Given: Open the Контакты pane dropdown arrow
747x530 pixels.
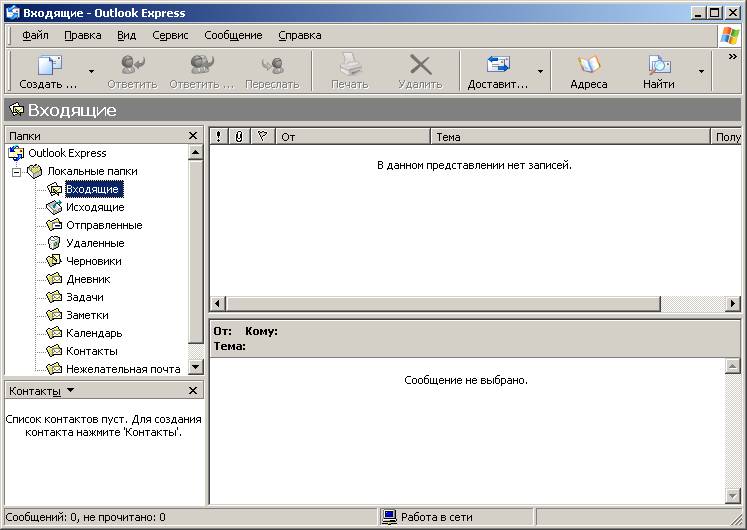Looking at the screenshot, I should (x=71, y=390).
